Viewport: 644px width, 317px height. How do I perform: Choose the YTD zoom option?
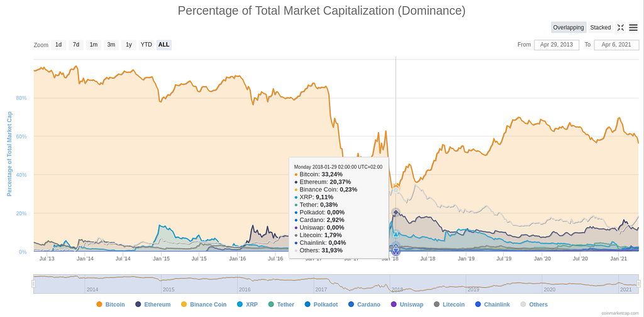[146, 45]
